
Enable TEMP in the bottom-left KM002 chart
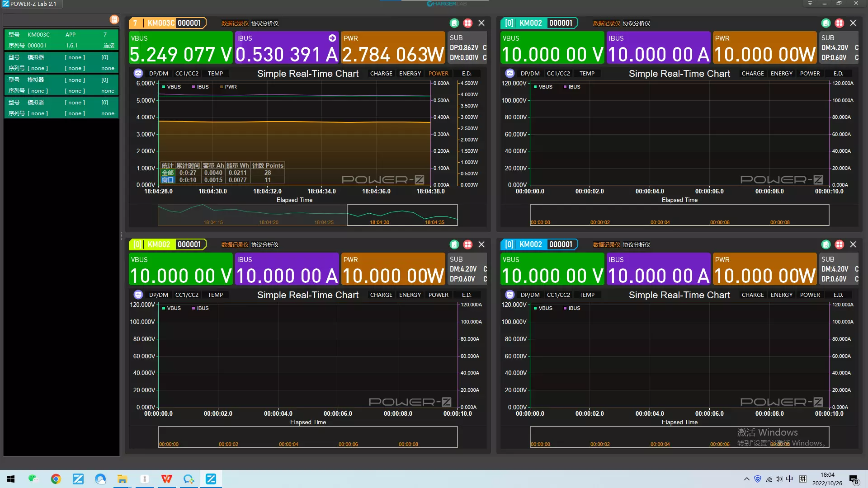215,295
